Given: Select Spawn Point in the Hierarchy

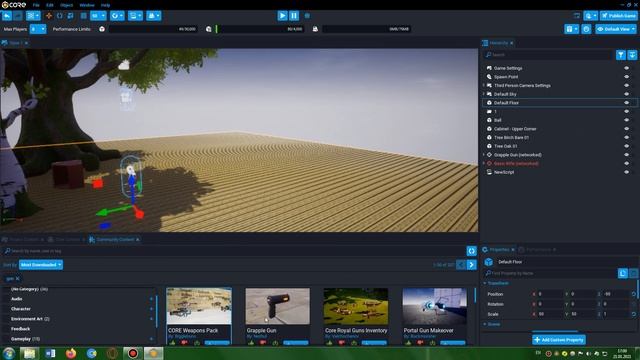Looking at the screenshot, I should coord(506,77).
